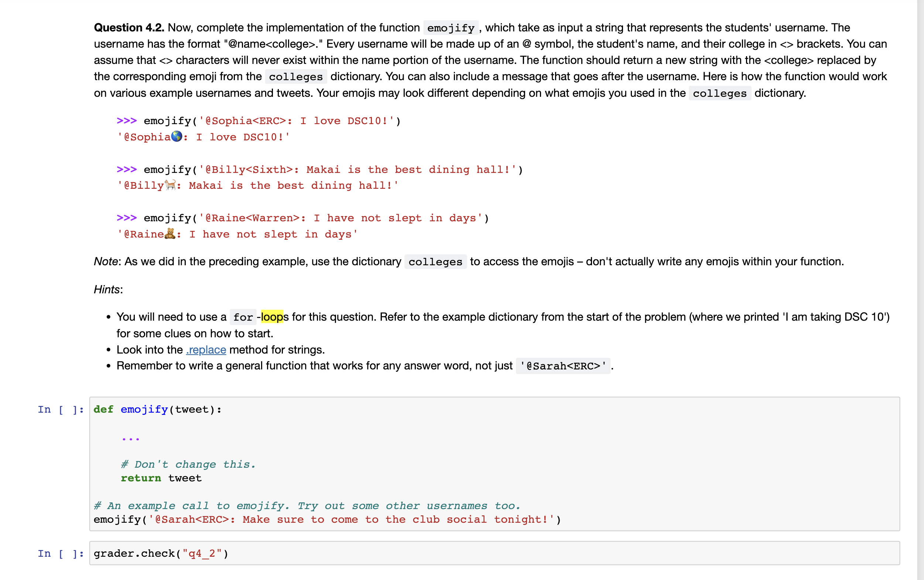Select the globe emoji after '@Sophia'

[x=177, y=137]
